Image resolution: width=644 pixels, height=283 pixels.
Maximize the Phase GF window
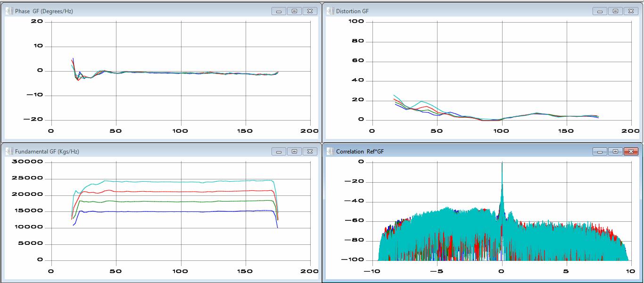(294, 11)
